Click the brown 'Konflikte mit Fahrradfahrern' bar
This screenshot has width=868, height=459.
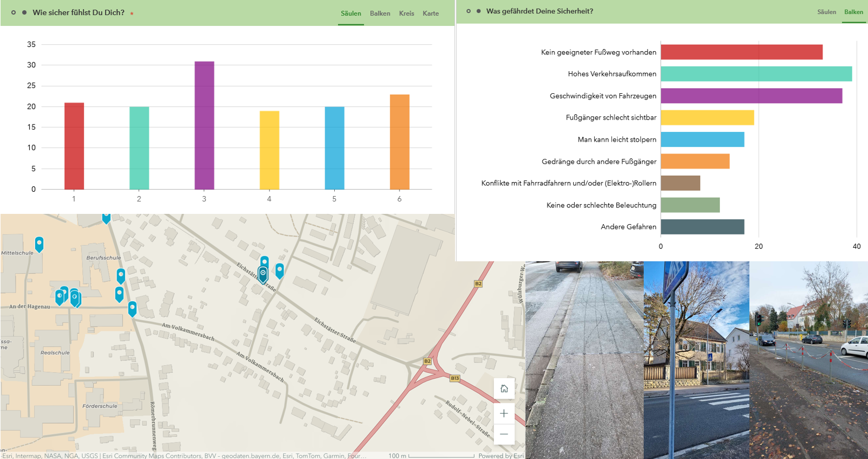point(680,183)
